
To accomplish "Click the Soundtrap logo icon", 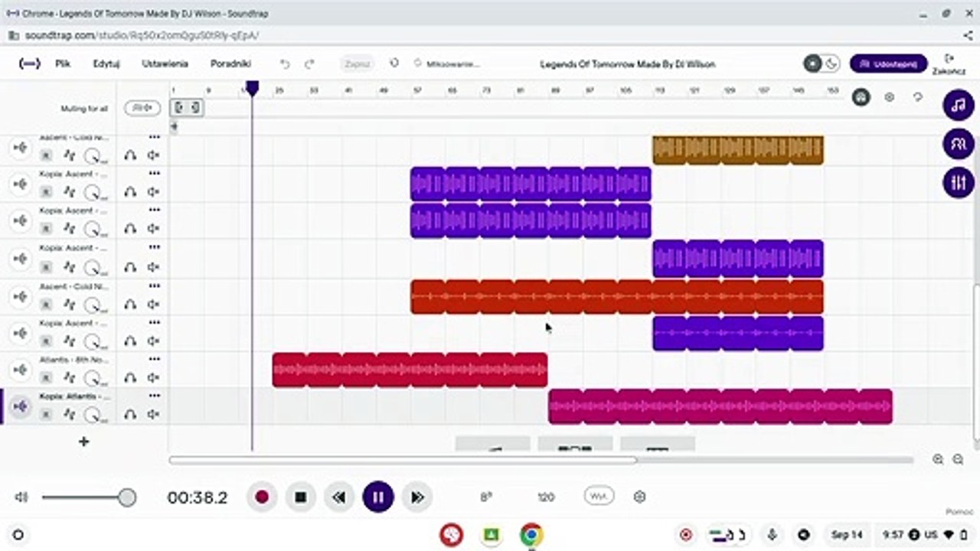I will [x=28, y=64].
